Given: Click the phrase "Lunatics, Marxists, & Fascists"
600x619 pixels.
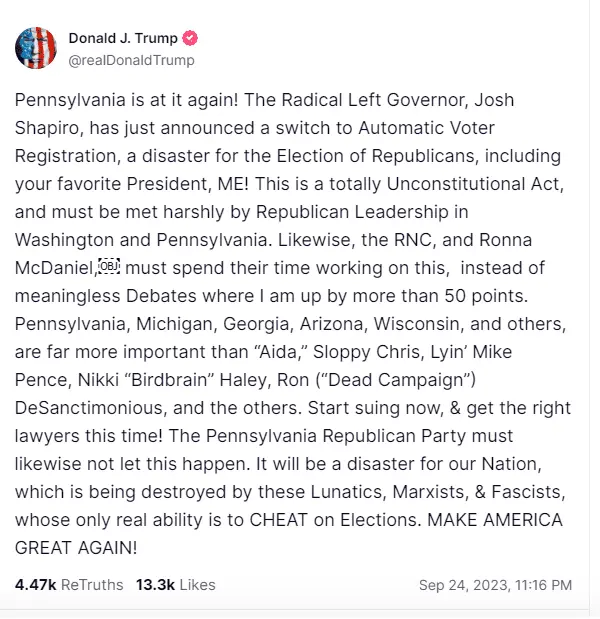Looking at the screenshot, I should [x=426, y=493].
